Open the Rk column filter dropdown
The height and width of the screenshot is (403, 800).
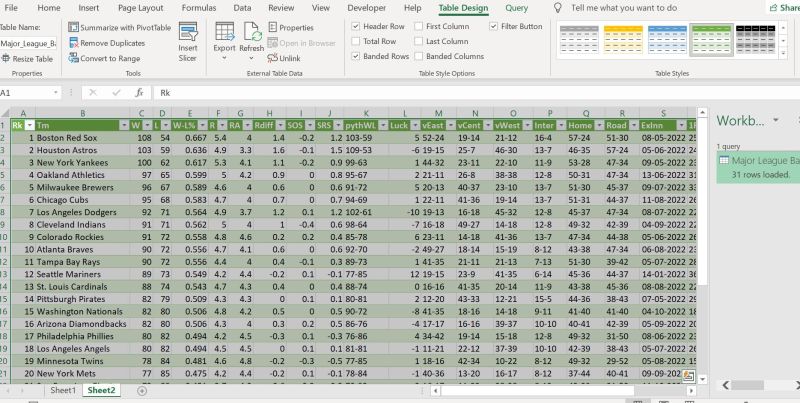(30, 125)
